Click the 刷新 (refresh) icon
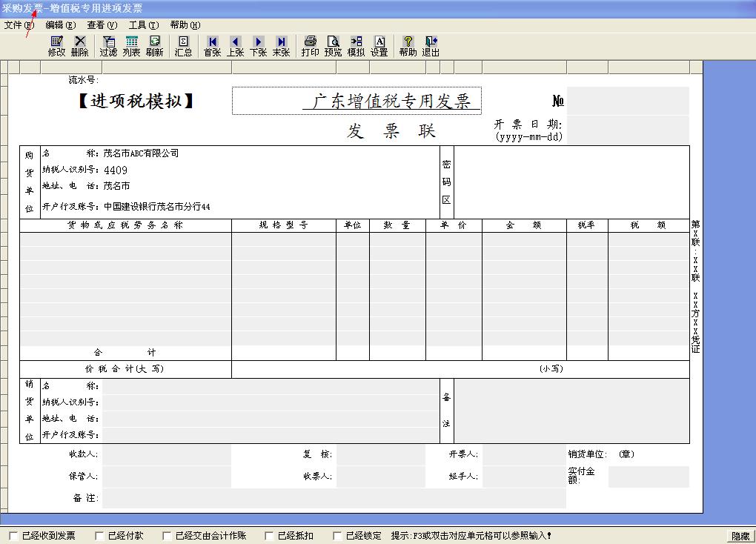Screen dimensions: 756x544 [154, 46]
